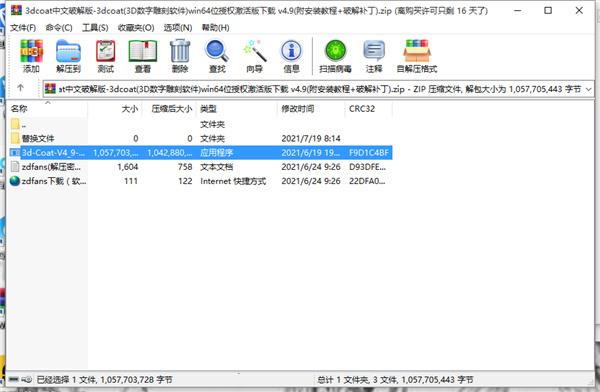
Task: Click the 应用程序 type cell
Action: coord(217,152)
